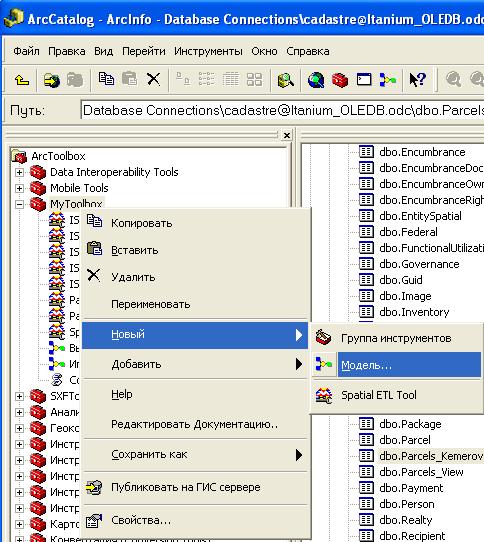Select dbo.Governance in catalog tree
Viewport: 484px width, 542px height.
(419, 264)
